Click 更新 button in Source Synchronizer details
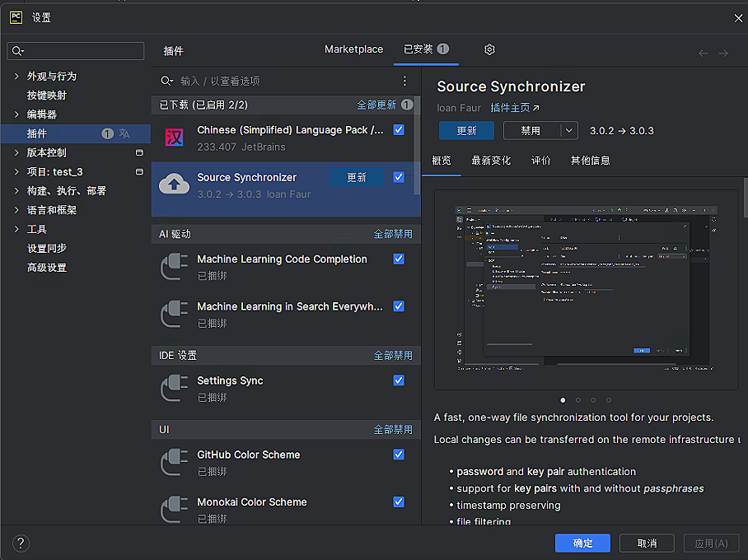Image resolution: width=748 pixels, height=560 pixels. 466,131
